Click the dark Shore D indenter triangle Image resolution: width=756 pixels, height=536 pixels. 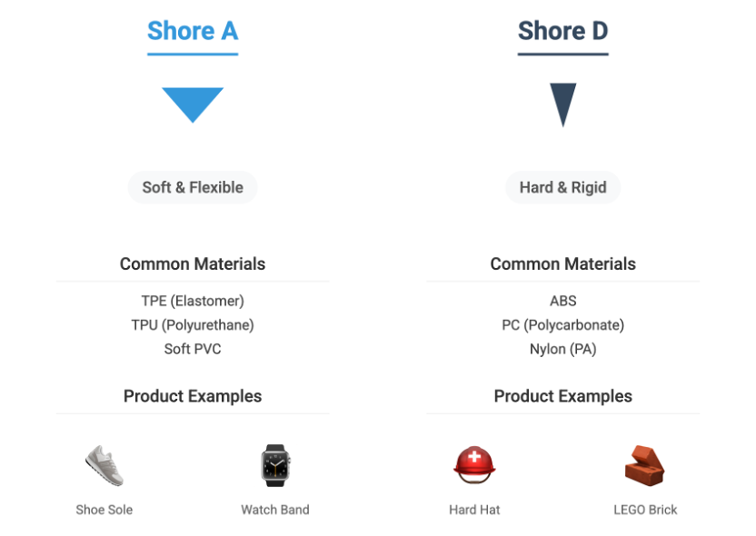pyautogui.click(x=562, y=105)
